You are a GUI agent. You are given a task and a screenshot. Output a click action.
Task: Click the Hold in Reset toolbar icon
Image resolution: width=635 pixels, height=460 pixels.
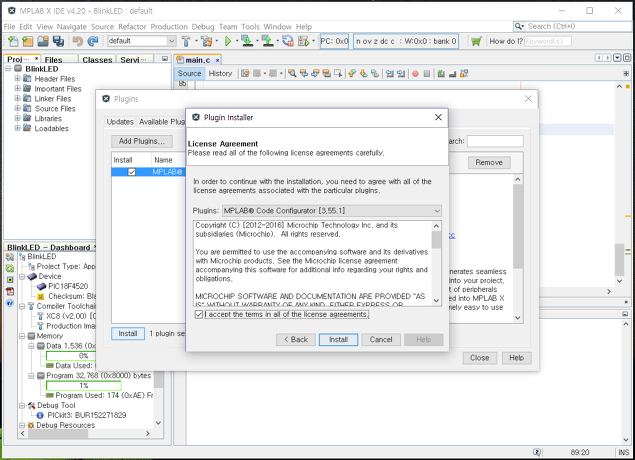288,41
